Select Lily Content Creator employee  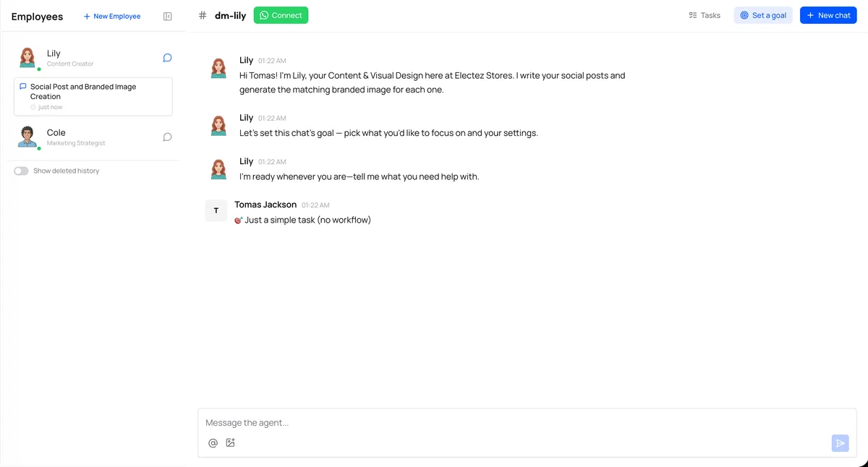[x=93, y=58]
